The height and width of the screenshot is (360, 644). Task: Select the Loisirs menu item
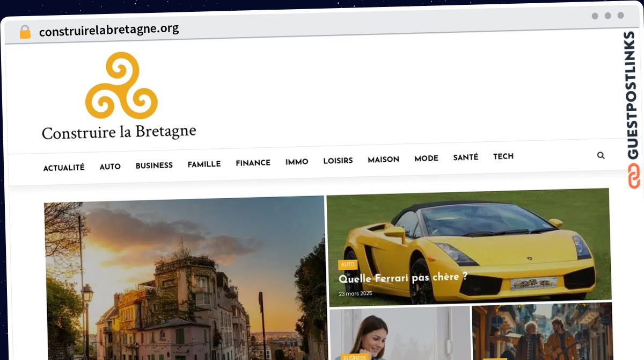pyautogui.click(x=338, y=161)
